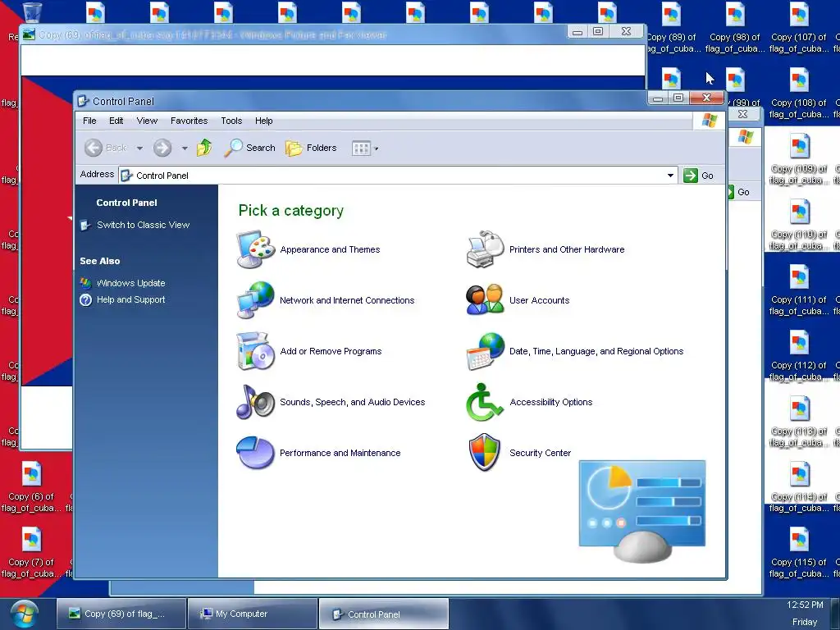Click the Appearance and Themes text link

click(x=330, y=249)
